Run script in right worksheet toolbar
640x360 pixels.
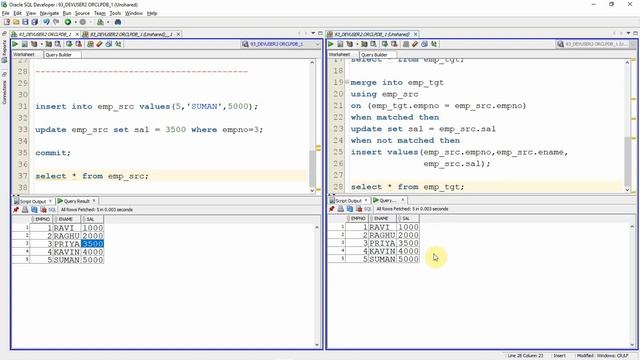(340, 44)
